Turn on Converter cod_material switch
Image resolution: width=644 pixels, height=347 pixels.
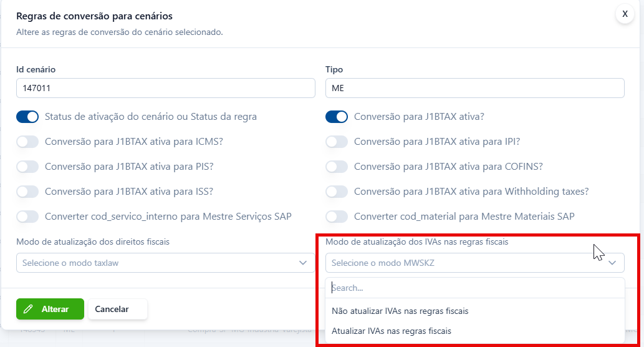click(337, 217)
